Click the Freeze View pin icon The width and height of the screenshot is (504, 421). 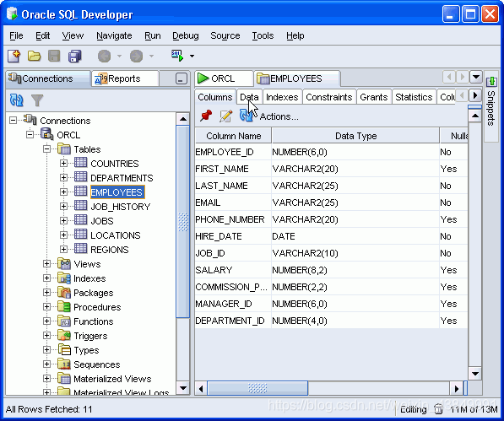[x=206, y=116]
